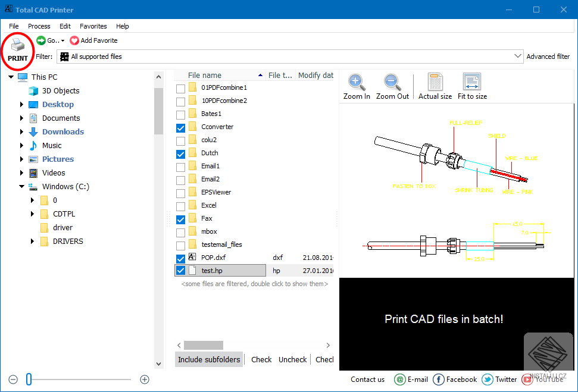578x392 pixels.
Task: Click the Add Favorite heart icon
Action: (x=74, y=40)
